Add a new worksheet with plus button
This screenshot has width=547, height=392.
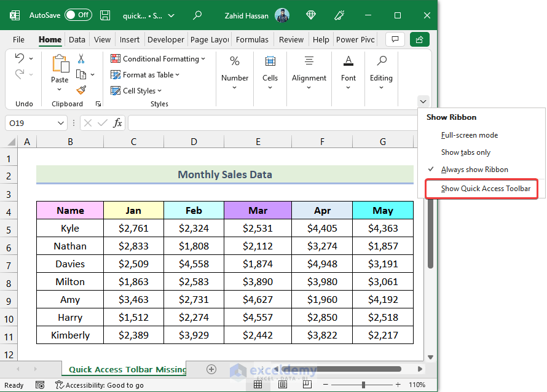pos(211,370)
